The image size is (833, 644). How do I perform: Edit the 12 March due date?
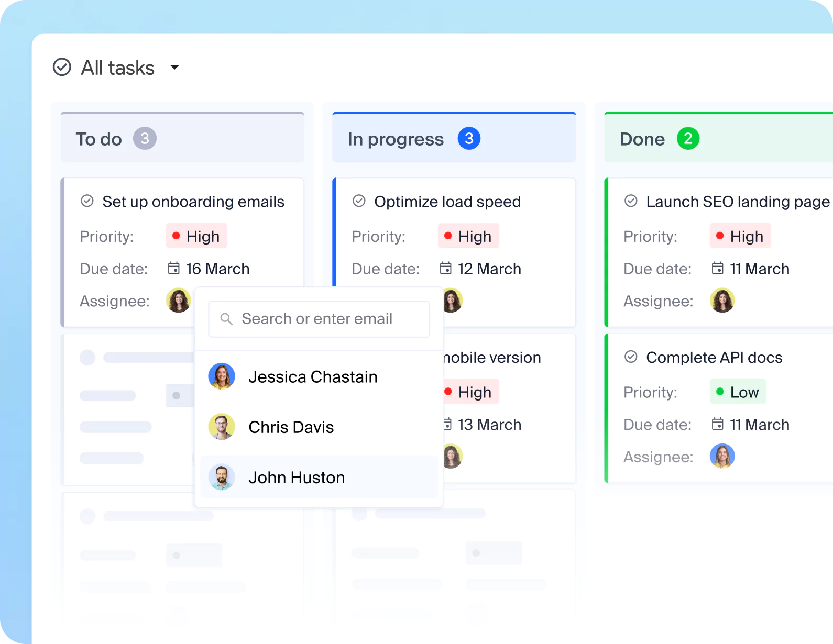click(x=490, y=269)
